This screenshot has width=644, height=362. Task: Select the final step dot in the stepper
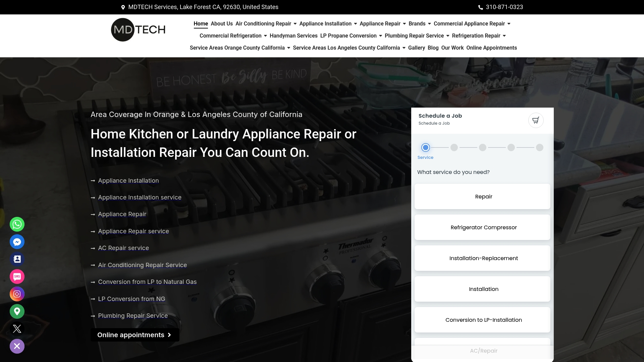(x=540, y=147)
